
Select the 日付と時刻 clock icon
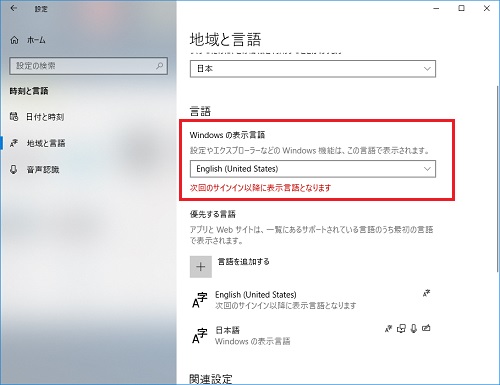[14, 116]
